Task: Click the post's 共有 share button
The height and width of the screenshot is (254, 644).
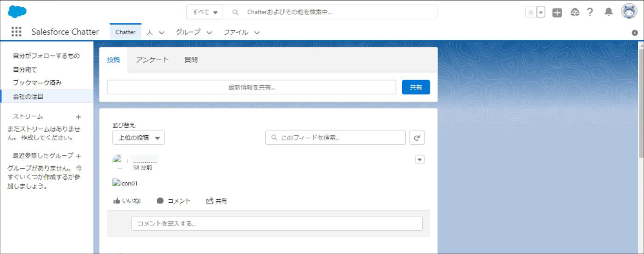Action: tap(216, 201)
